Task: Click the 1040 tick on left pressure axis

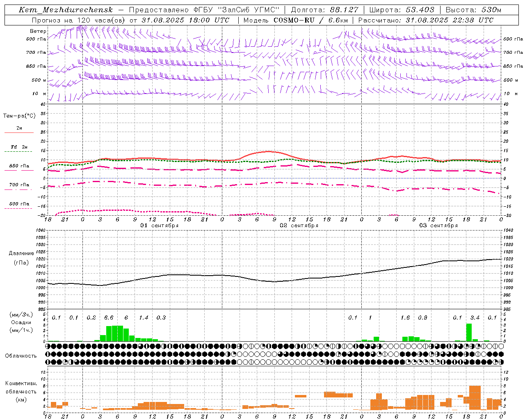Action: tap(41, 231)
